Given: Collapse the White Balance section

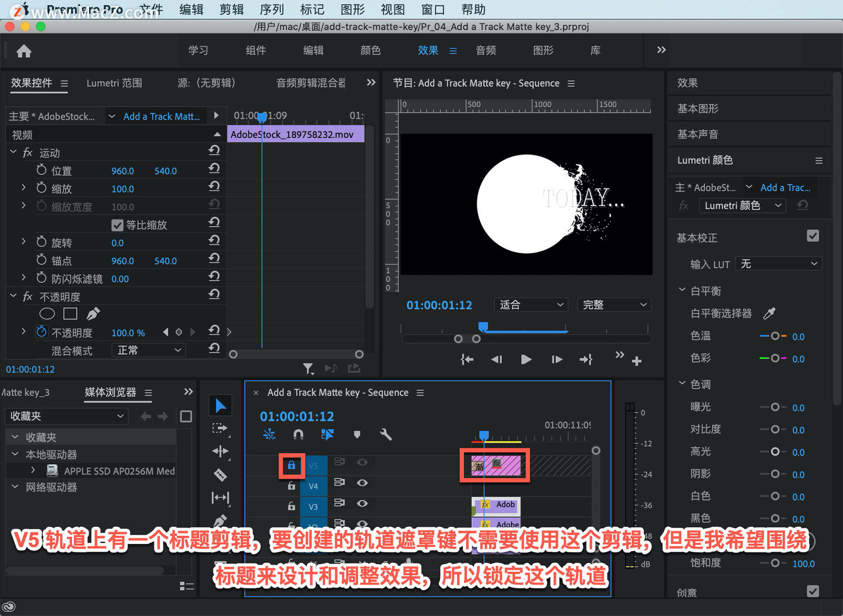Looking at the screenshot, I should pyautogui.click(x=682, y=290).
